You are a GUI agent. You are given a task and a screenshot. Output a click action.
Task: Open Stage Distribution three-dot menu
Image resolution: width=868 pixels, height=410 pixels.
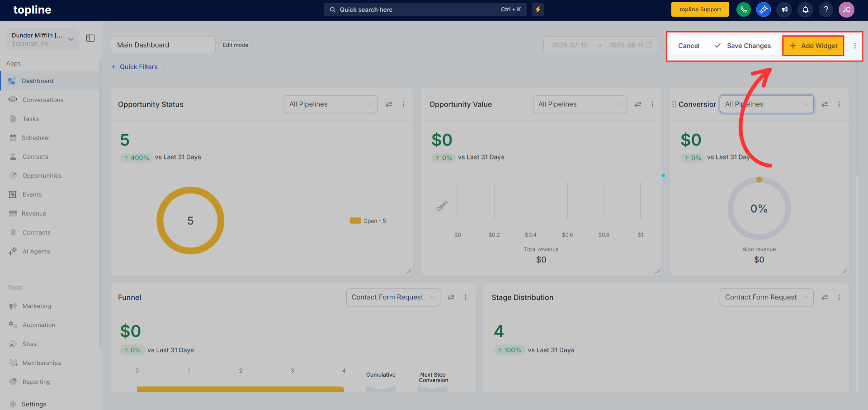pyautogui.click(x=839, y=298)
